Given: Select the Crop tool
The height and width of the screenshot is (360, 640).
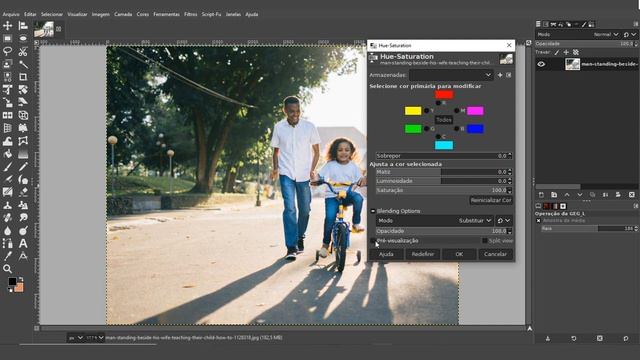Looking at the screenshot, I should click(23, 77).
